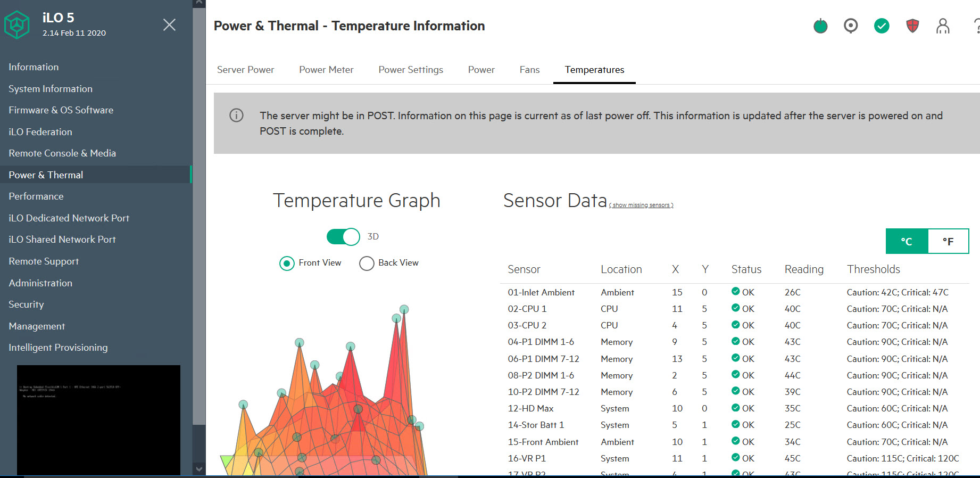This screenshot has width=980, height=478.
Task: Open the Power Meter tab
Action: point(326,70)
